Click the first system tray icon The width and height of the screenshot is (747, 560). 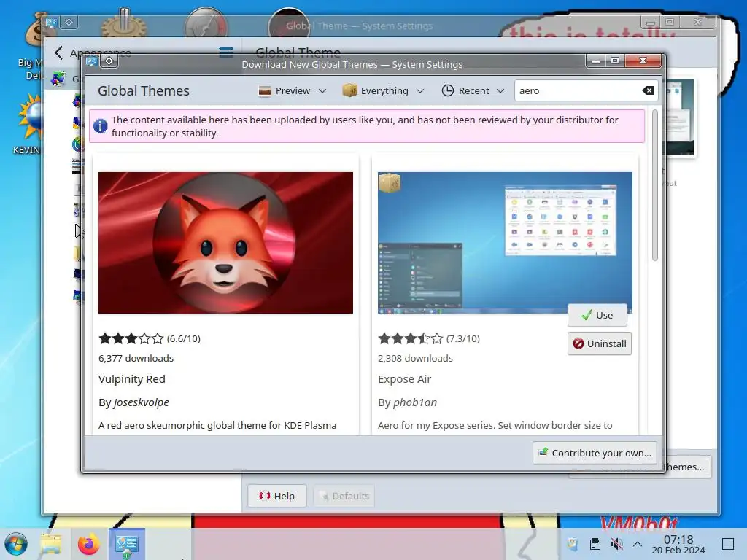[573, 544]
